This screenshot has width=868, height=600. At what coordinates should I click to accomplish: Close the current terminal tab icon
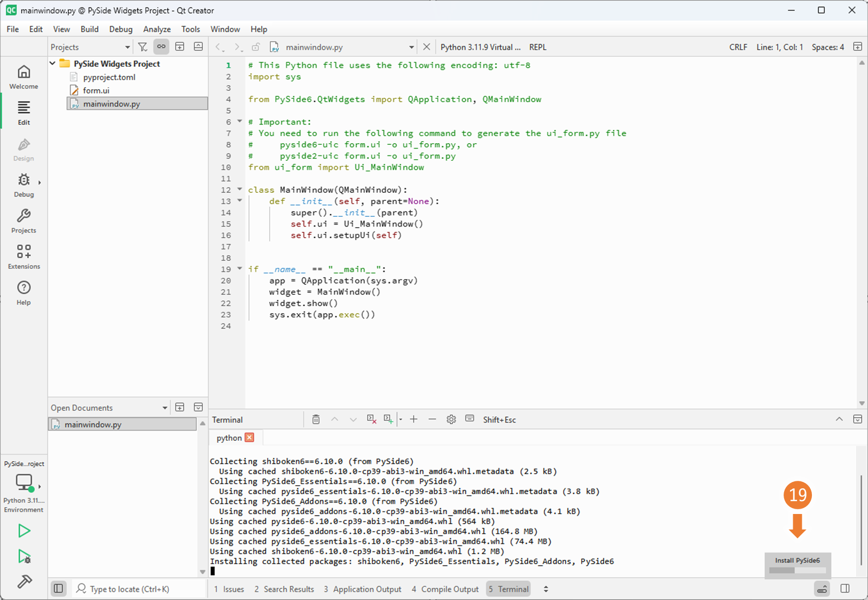[371, 419]
